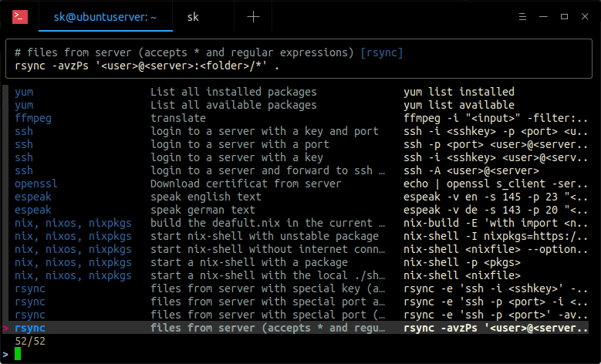Open a new tab with the plus button
This screenshot has height=364, width=601.
(253, 16)
